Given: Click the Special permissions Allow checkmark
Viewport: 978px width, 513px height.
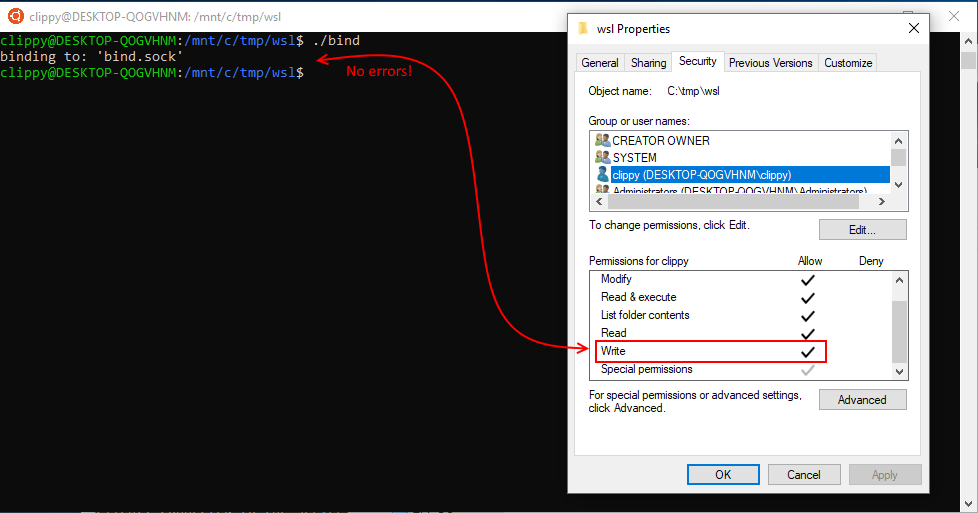Looking at the screenshot, I should click(808, 370).
